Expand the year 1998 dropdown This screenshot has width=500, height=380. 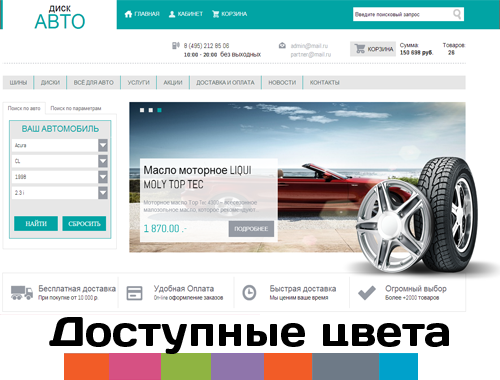(103, 177)
